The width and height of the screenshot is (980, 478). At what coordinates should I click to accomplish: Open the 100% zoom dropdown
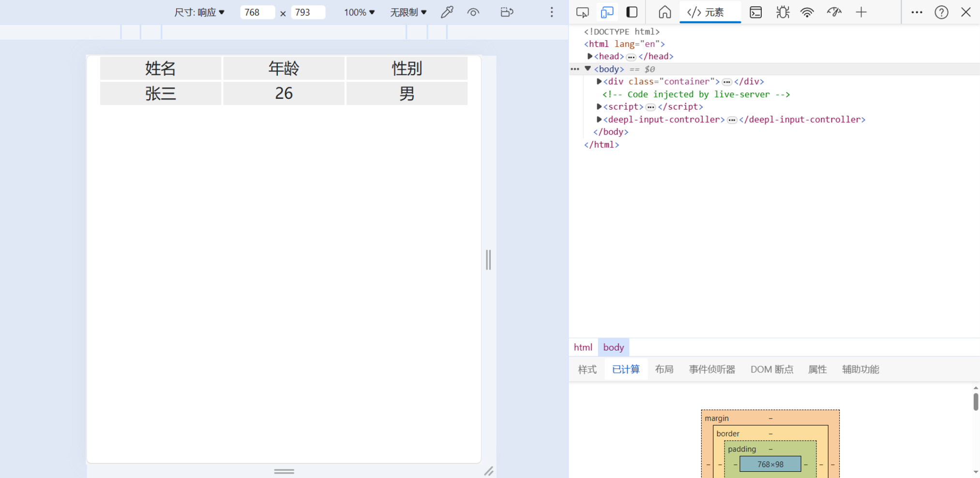point(359,12)
